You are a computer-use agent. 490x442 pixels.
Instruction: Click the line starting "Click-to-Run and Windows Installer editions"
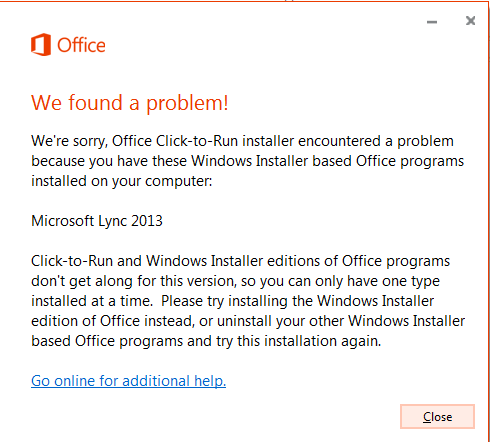(x=240, y=261)
